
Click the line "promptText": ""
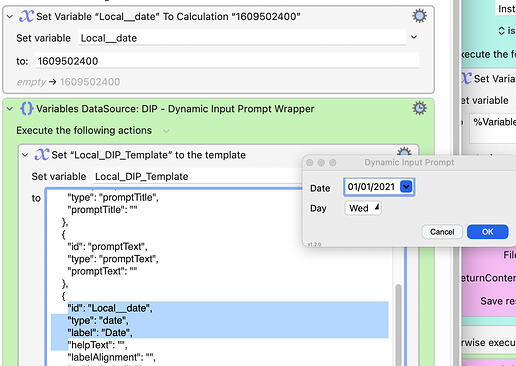[102, 271]
